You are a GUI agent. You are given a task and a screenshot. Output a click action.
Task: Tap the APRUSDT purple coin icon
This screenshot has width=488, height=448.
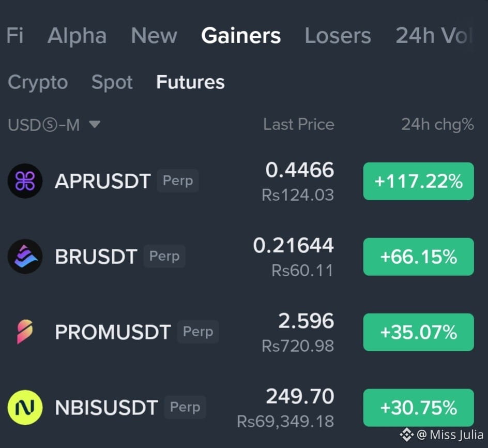25,181
